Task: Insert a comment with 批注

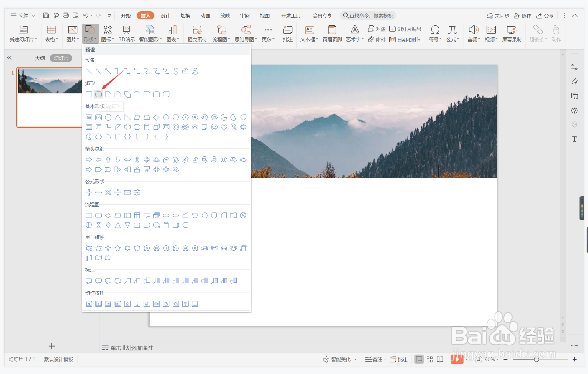Action: point(288,34)
